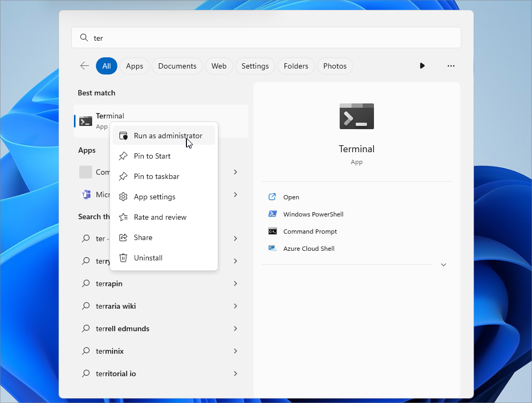This screenshot has height=403, width=532.
Task: Click search icon next to terminix
Action: pos(86,350)
